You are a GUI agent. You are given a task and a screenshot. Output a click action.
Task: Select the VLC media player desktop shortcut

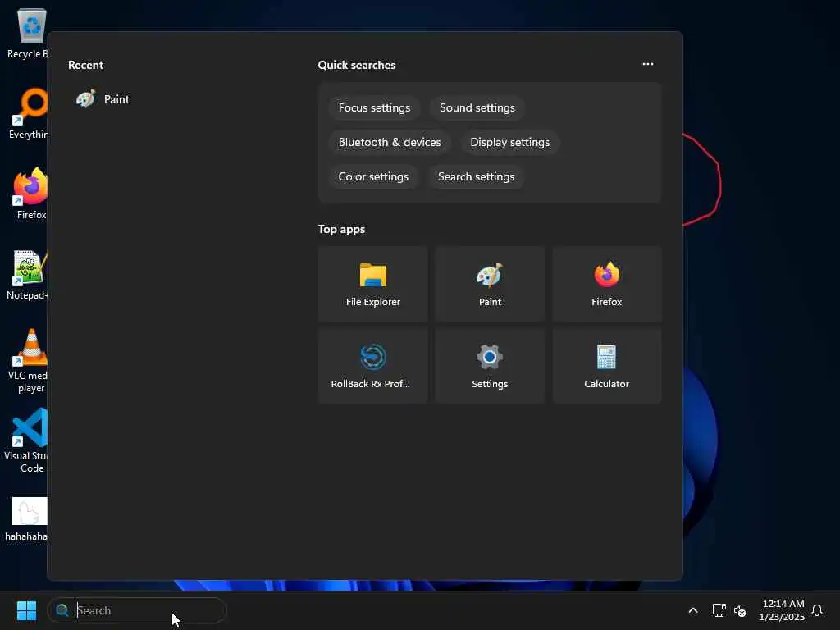coord(29,361)
